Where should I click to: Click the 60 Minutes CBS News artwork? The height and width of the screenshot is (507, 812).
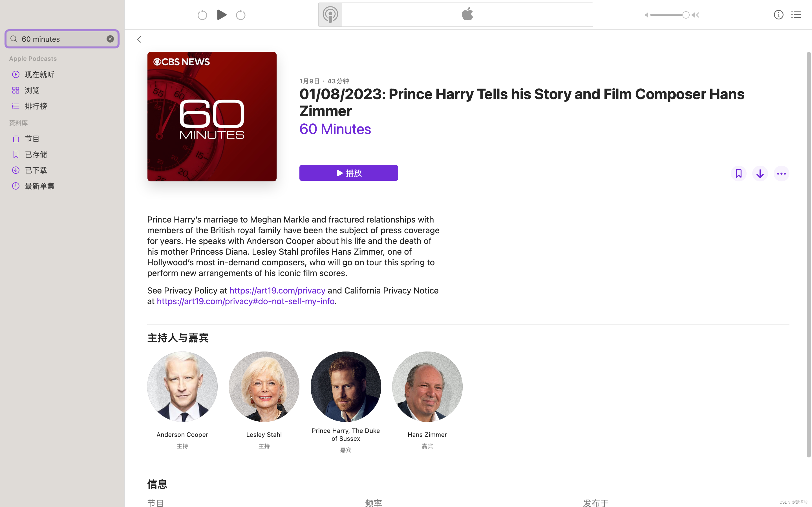212,117
